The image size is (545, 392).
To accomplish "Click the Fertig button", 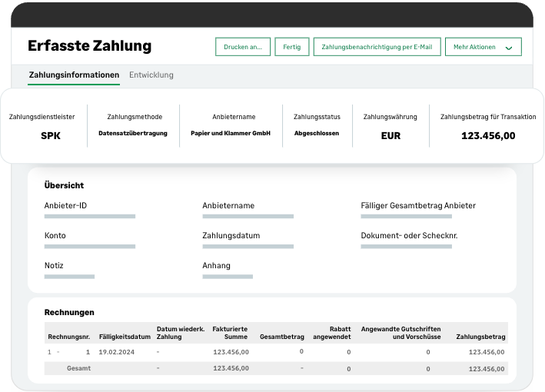I will (291, 47).
